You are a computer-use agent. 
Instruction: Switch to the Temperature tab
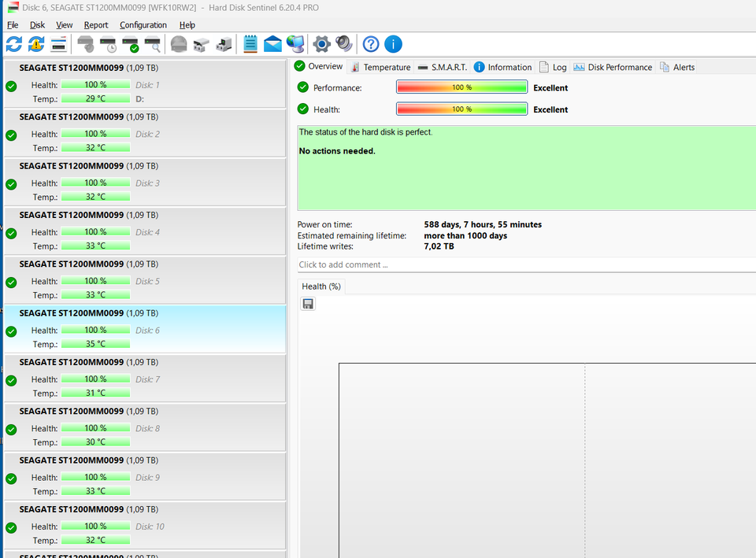point(380,67)
